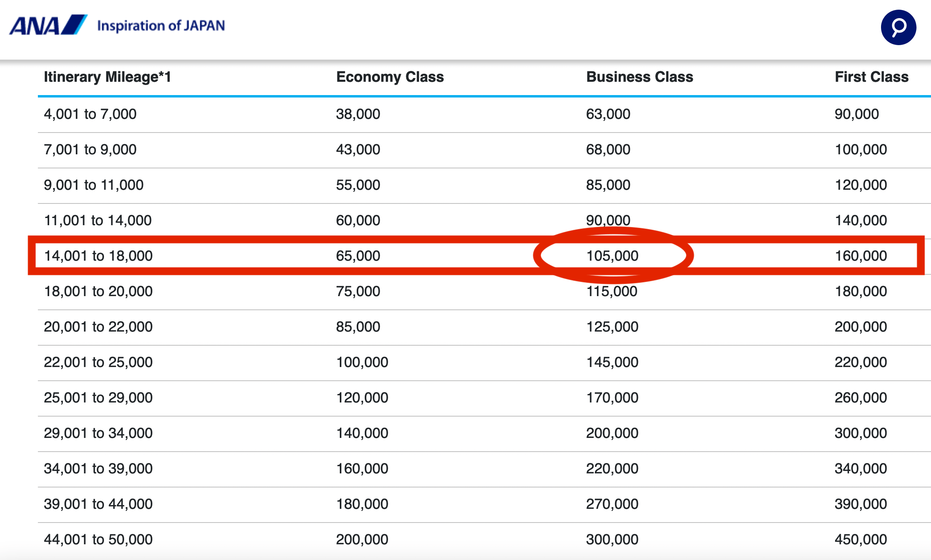This screenshot has width=931, height=560.
Task: Select First Class 300,000 in row 29,001 to 34,000
Action: click(861, 433)
